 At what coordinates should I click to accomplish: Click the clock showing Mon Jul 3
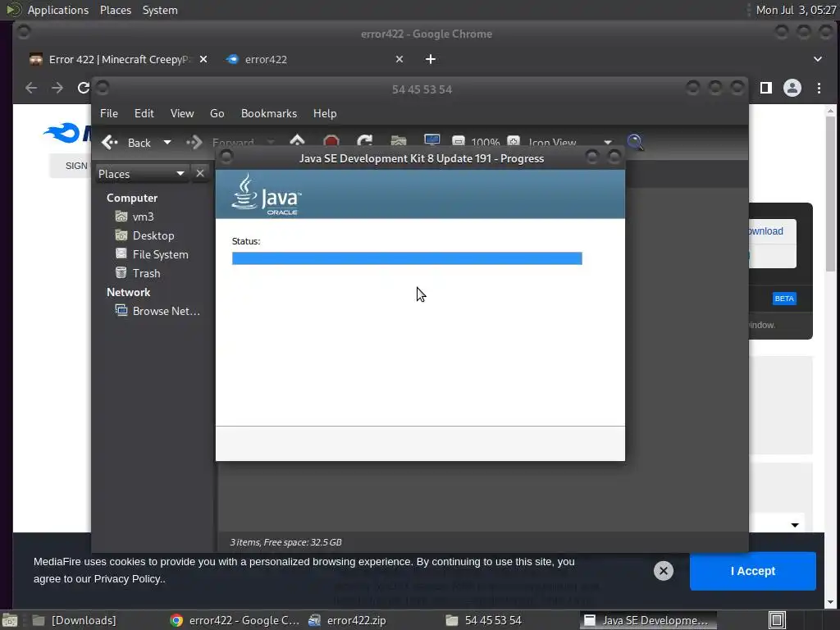click(796, 10)
